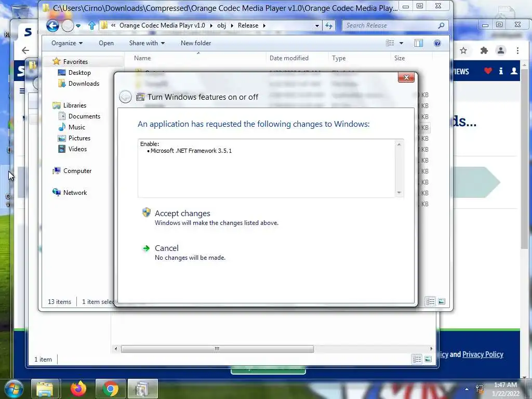The height and width of the screenshot is (399, 532).
Task: Select Favorites in navigation pane
Action: point(75,62)
